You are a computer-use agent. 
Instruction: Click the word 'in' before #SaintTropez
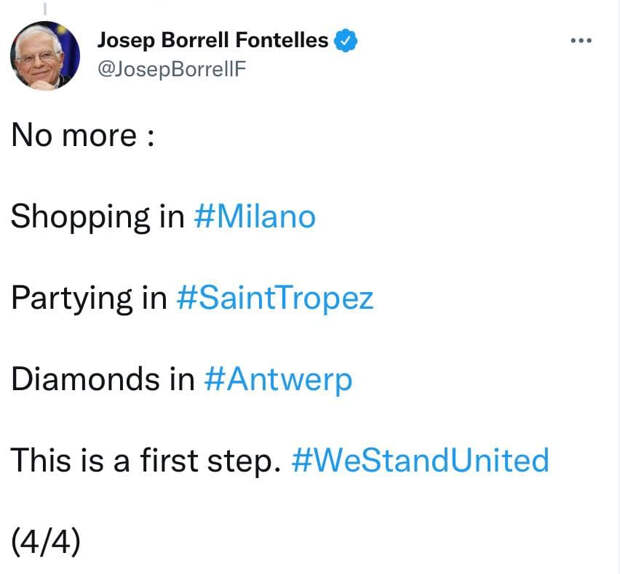point(155,298)
